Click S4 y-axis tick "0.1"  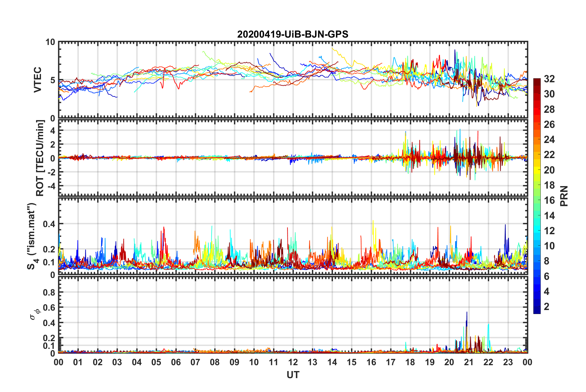(49, 262)
